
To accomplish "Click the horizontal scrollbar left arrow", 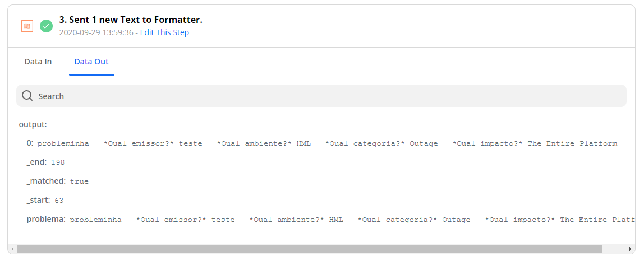I will pos(13,249).
